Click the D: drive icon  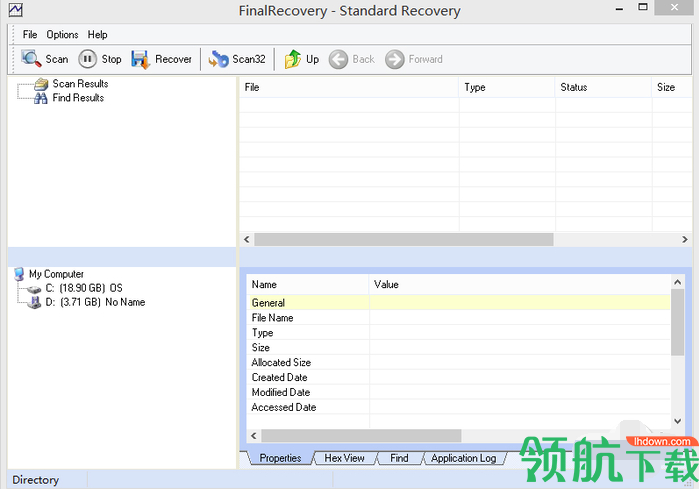[34, 303]
